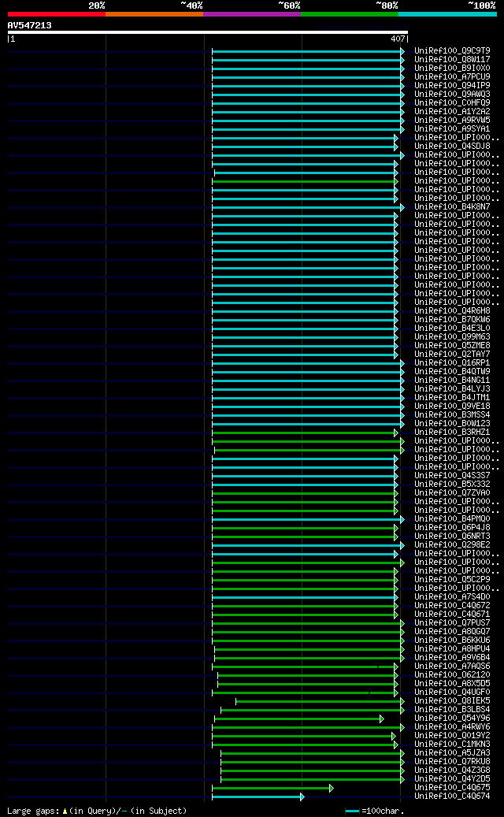Click the UniRef100_A8HPU4 label
Screen dimensions: 504x817
click(x=452, y=649)
